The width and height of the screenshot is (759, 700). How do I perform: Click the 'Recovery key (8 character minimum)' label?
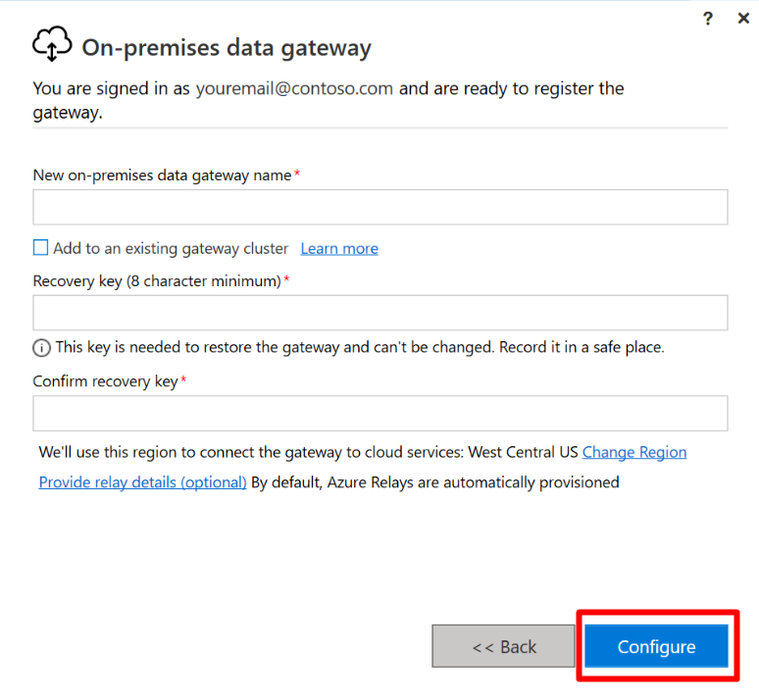tap(157, 280)
